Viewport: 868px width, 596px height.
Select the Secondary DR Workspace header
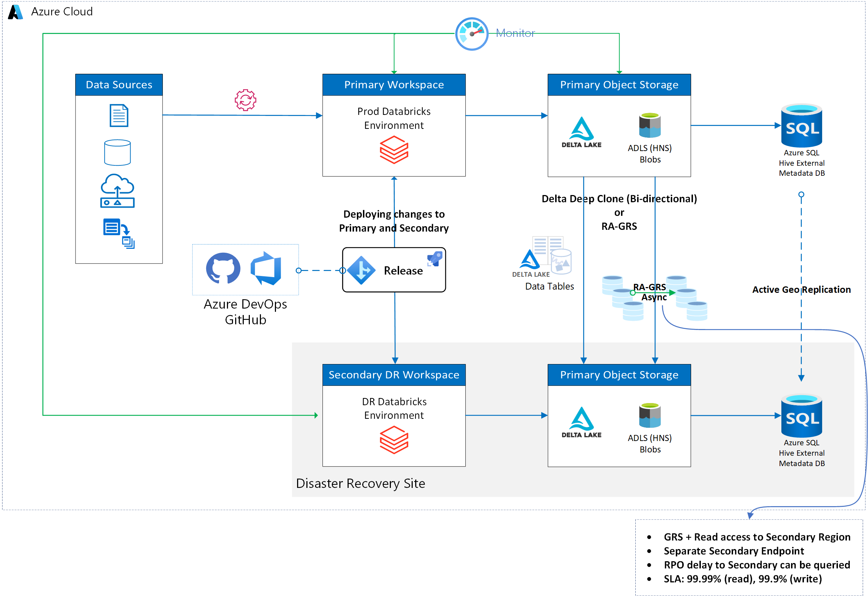(394, 375)
